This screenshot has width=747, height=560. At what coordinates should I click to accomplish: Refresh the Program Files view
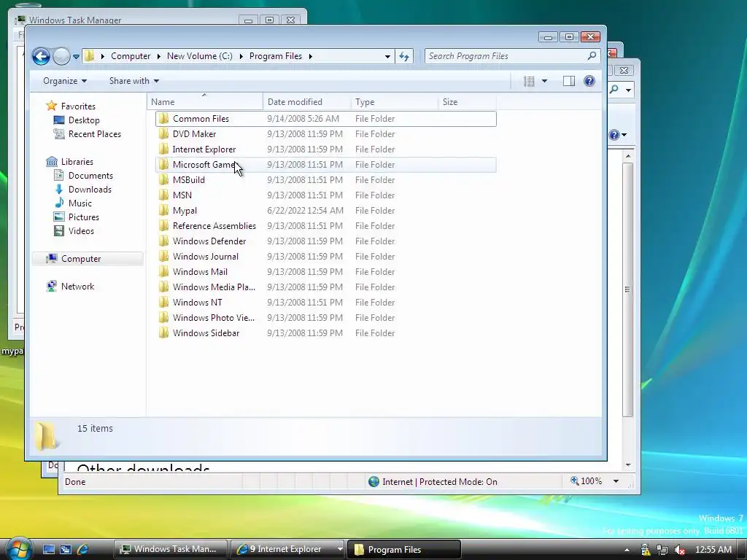tap(404, 56)
